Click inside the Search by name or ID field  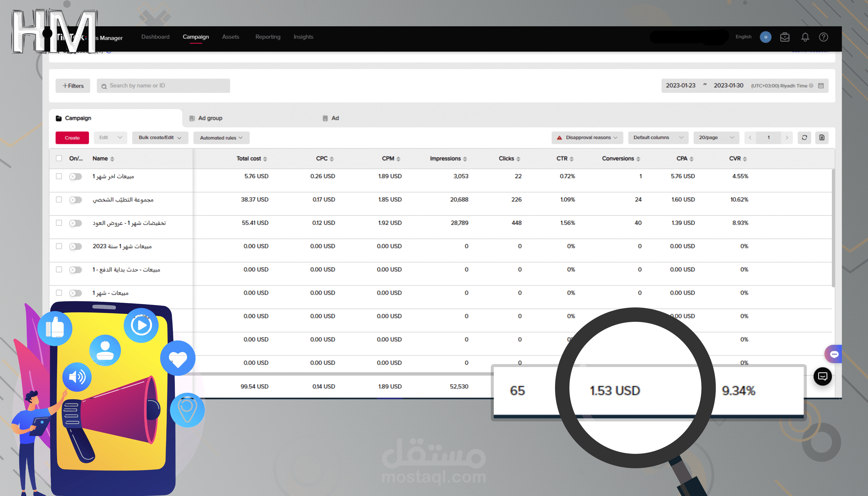click(x=163, y=86)
